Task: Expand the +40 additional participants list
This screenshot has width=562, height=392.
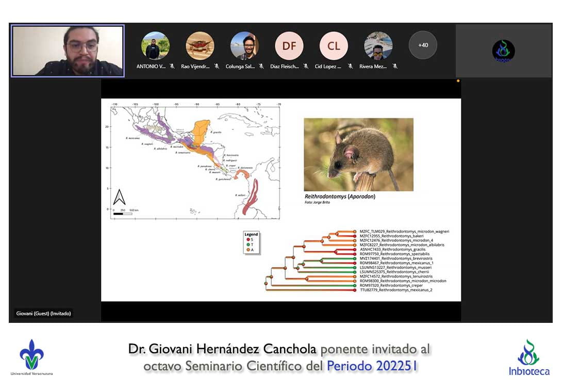Action: coord(423,45)
